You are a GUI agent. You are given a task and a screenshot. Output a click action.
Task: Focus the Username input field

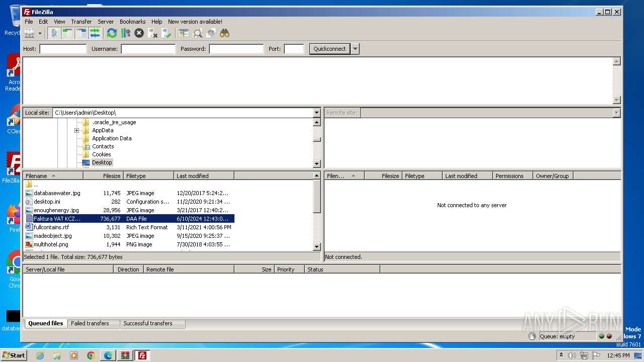[148, 49]
